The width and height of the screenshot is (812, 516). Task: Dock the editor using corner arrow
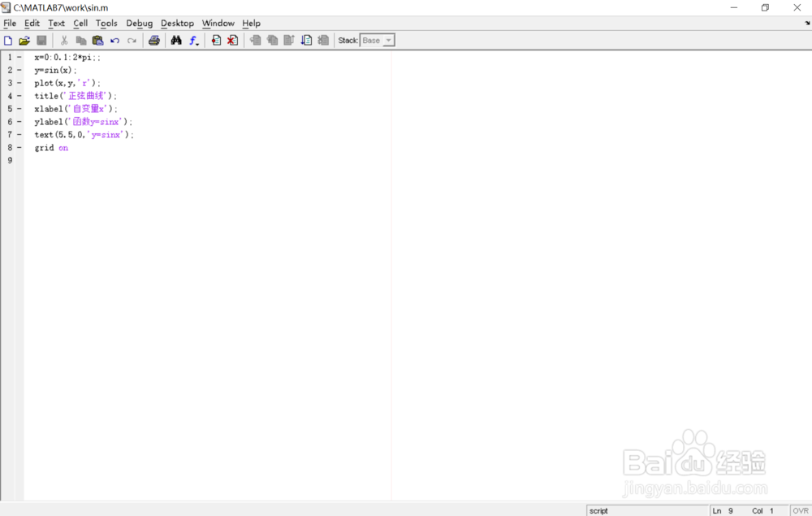pos(807,23)
